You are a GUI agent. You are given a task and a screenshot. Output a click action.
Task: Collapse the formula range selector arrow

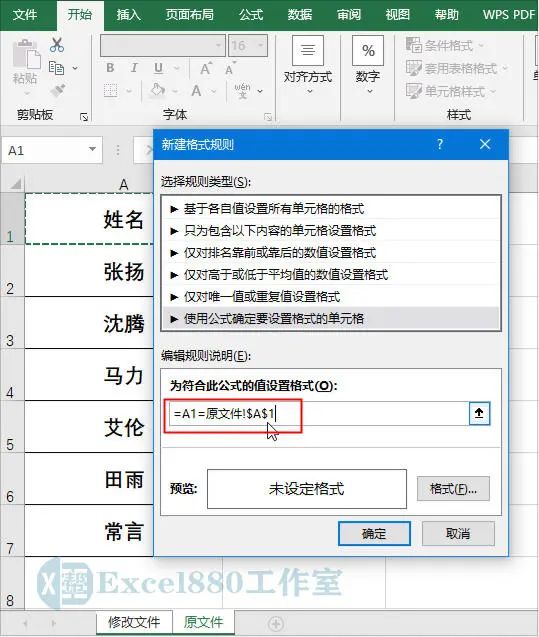[479, 413]
